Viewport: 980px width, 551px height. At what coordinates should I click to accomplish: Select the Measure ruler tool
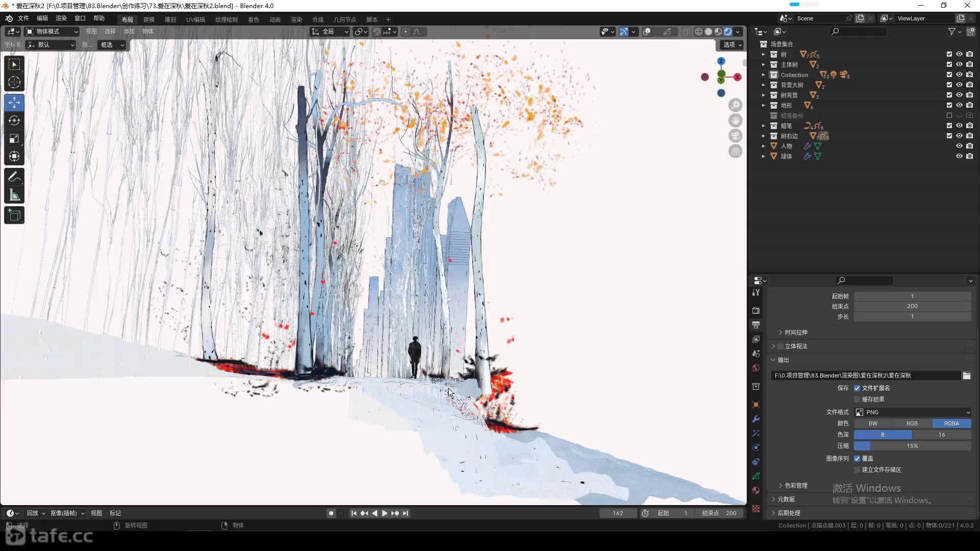pos(14,194)
